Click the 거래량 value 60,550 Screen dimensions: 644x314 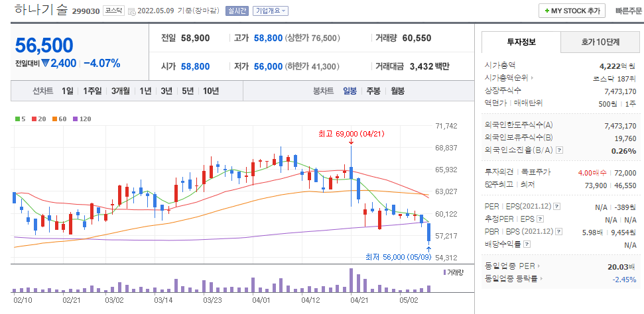point(417,38)
